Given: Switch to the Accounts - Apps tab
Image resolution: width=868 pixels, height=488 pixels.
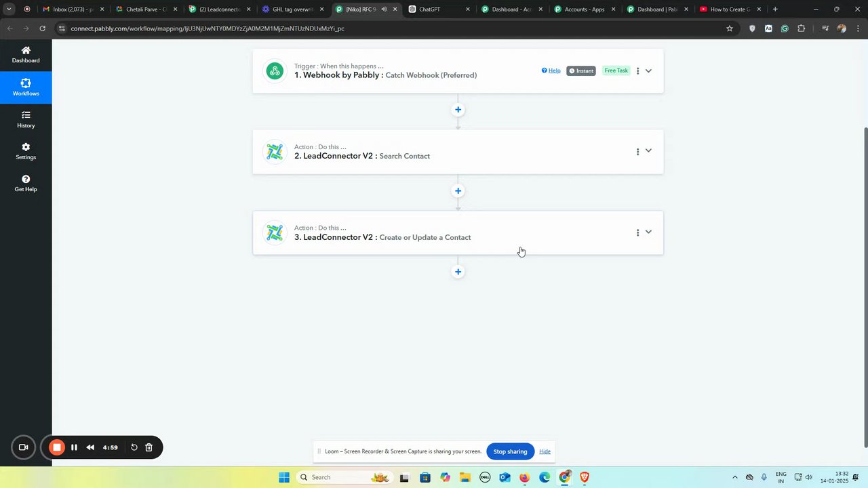Looking at the screenshot, I should 583,9.
